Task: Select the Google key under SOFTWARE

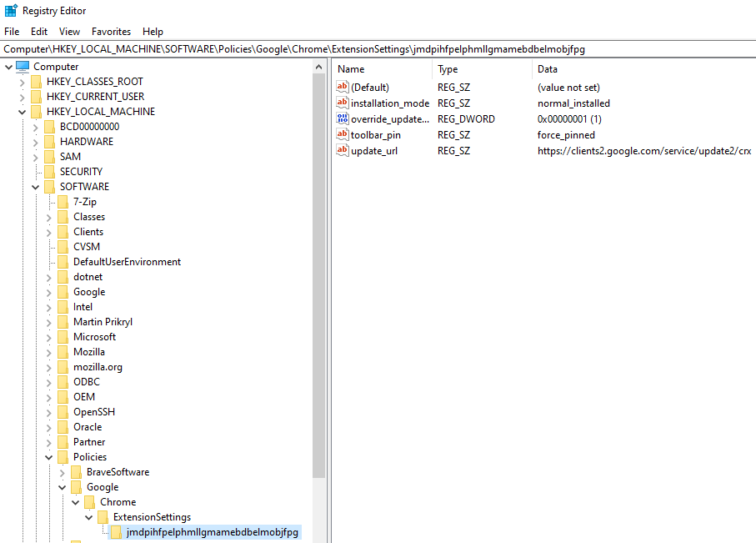Action: [x=89, y=292]
